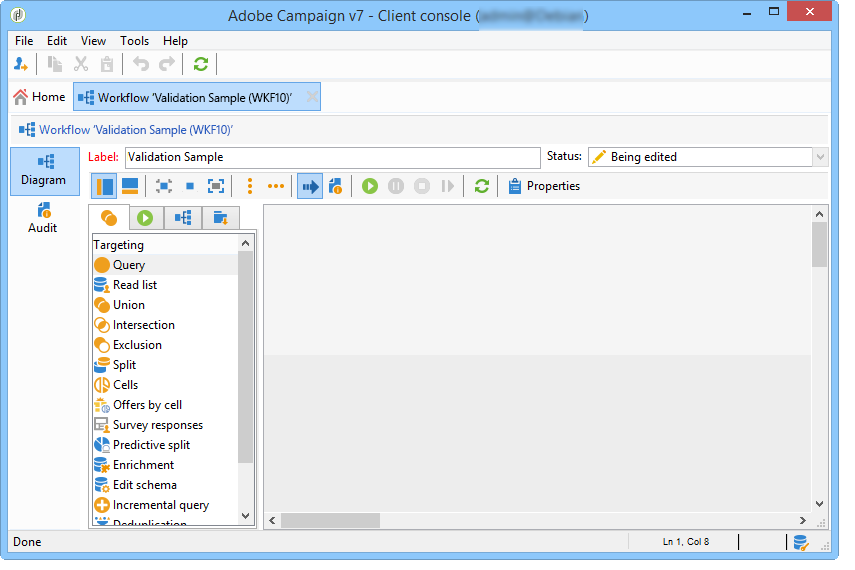Click the Paste clipboard icon

107,64
